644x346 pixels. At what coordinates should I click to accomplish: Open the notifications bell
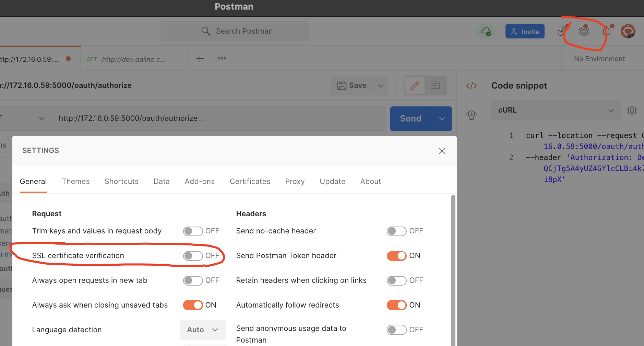click(x=606, y=31)
